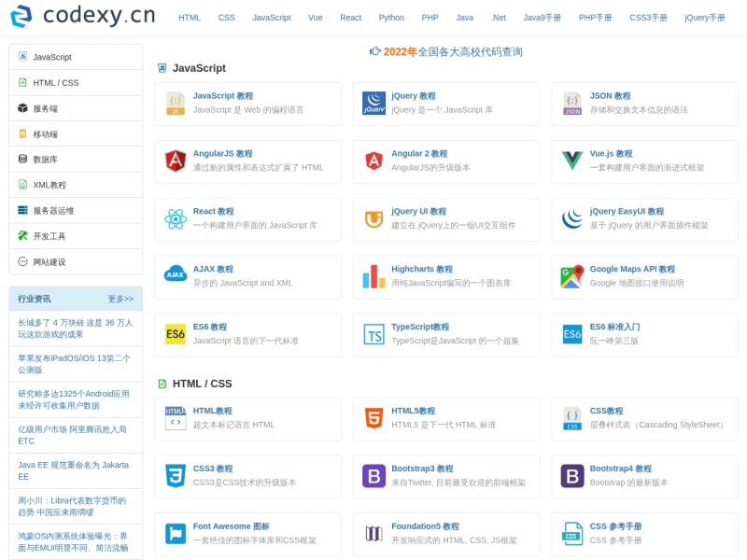Click the JSON 教程 file icon
Image resolution: width=747 pixels, height=560 pixels.
click(x=572, y=104)
